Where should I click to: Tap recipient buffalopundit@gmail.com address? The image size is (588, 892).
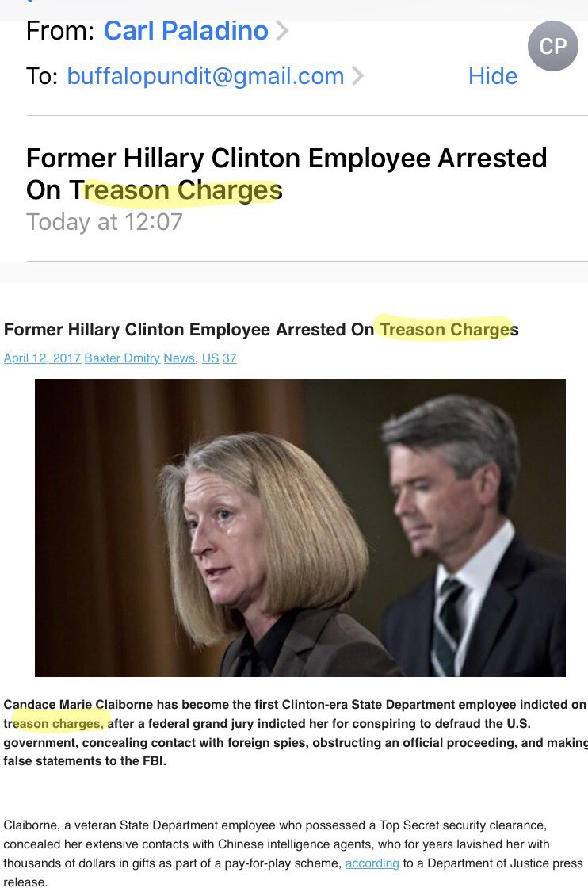[205, 75]
